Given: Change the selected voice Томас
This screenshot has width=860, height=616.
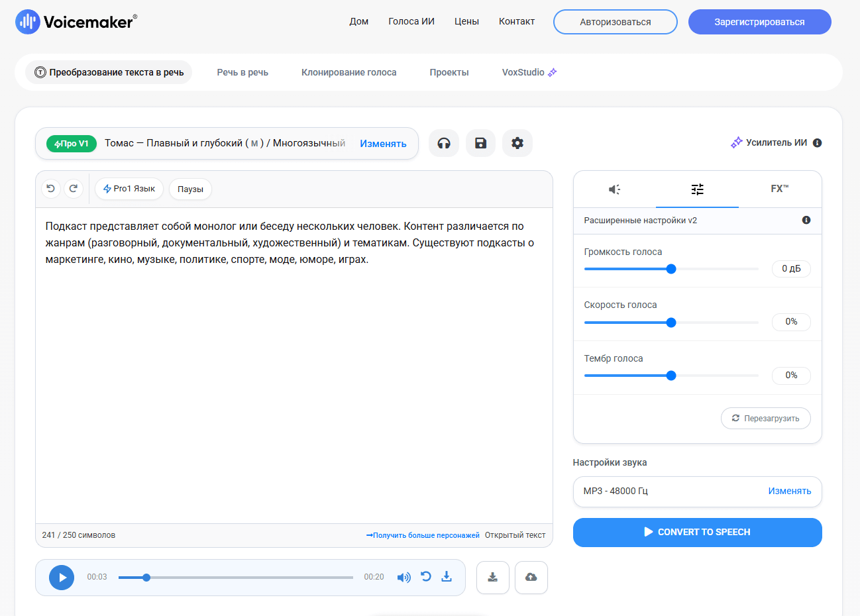Looking at the screenshot, I should [383, 144].
